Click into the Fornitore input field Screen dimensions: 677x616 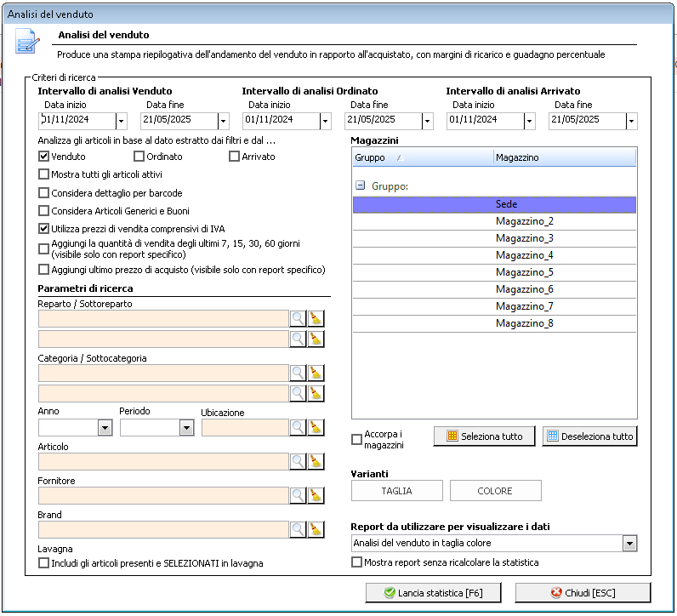point(163,496)
